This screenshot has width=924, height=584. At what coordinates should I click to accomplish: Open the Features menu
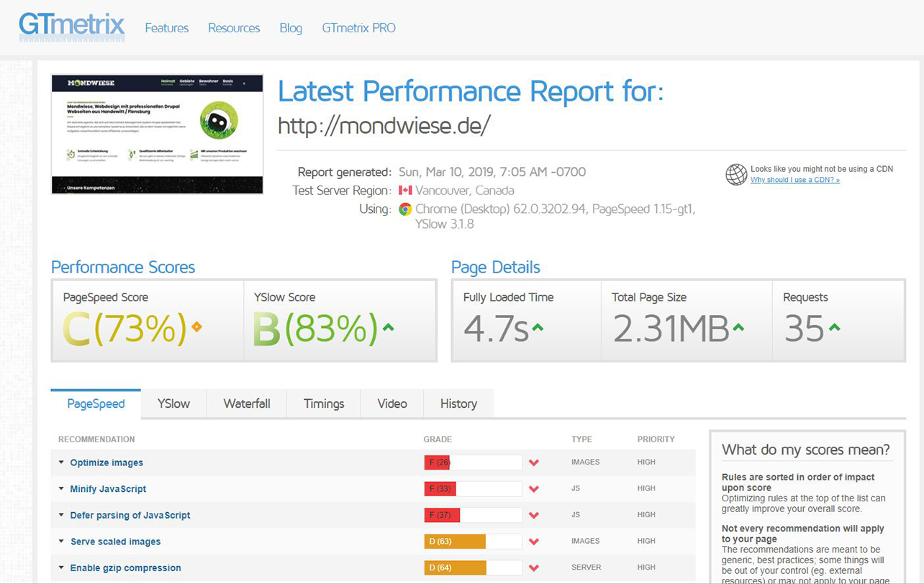tap(166, 28)
